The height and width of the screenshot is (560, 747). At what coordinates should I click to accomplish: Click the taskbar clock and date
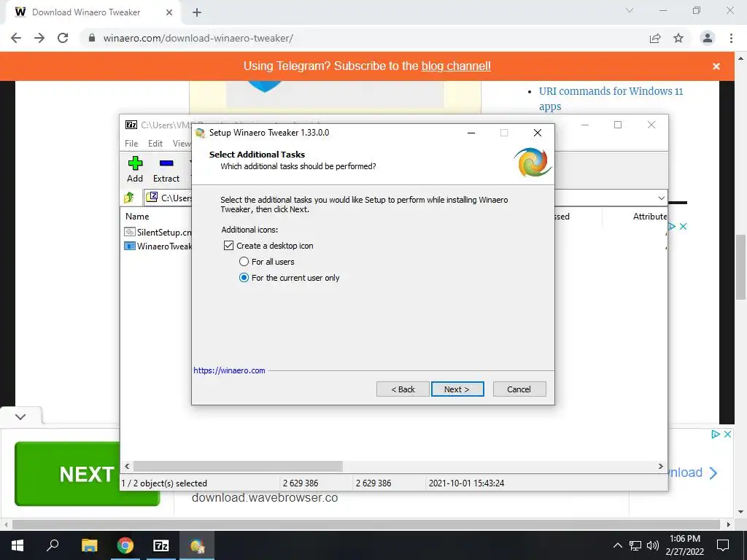pyautogui.click(x=684, y=545)
